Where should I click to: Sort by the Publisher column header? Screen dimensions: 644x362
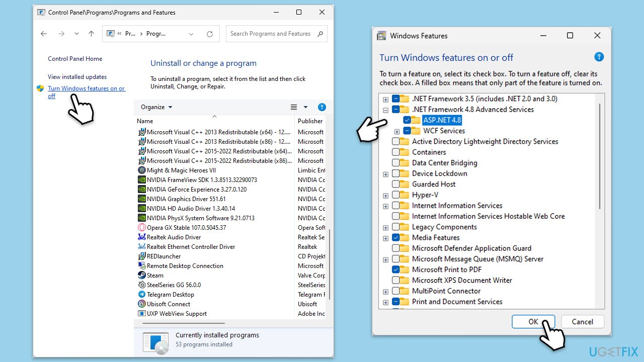[310, 121]
